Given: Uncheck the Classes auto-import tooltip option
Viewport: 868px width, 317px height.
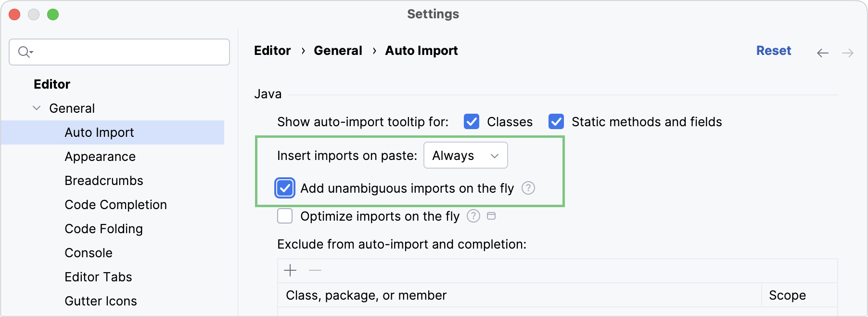Looking at the screenshot, I should click(471, 122).
